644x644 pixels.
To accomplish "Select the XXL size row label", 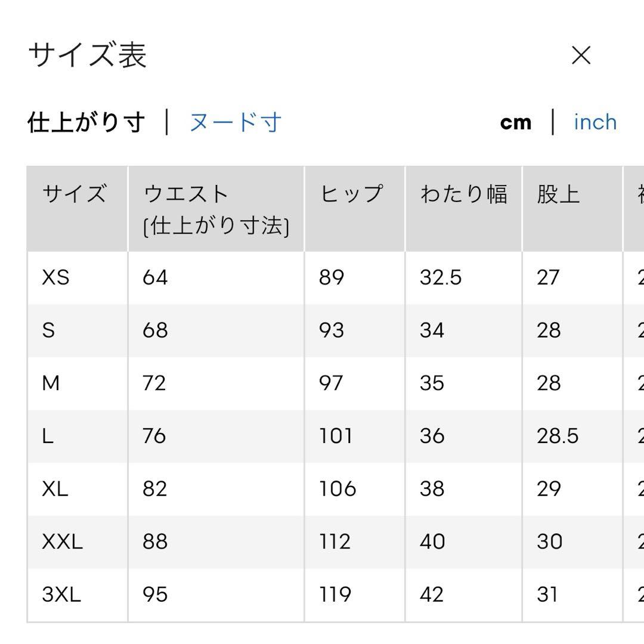I will pyautogui.click(x=63, y=541).
